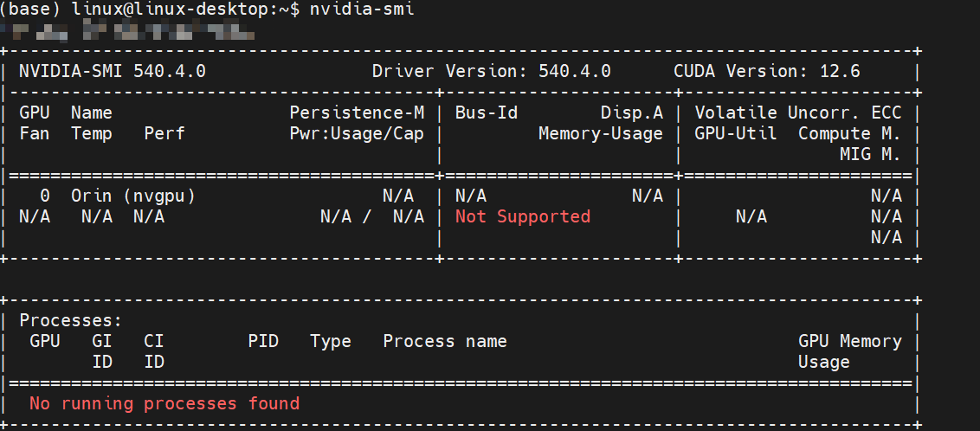Click the Persistence-M column header
This screenshot has width=980, height=431.
click(x=357, y=113)
